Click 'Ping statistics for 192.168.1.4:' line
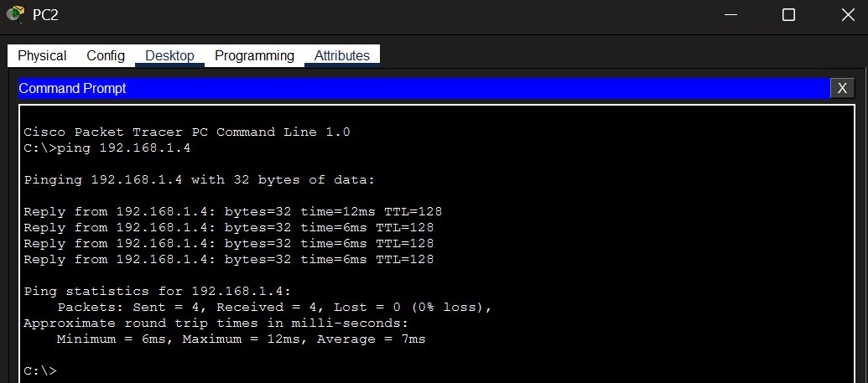This screenshot has height=383, width=868. coord(157,291)
